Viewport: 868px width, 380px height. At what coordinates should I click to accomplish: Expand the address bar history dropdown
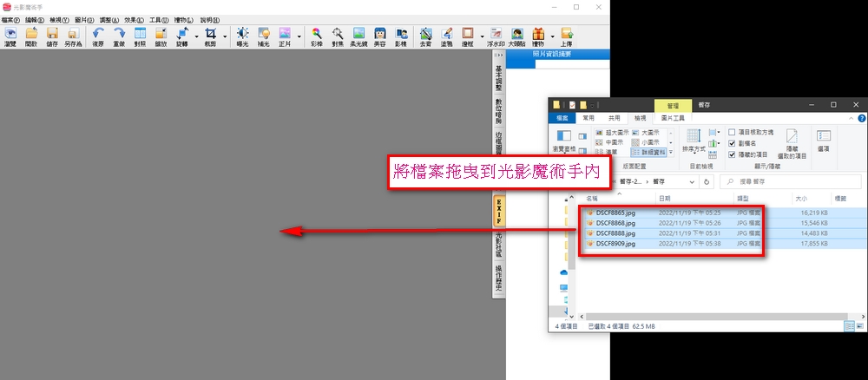click(x=691, y=182)
